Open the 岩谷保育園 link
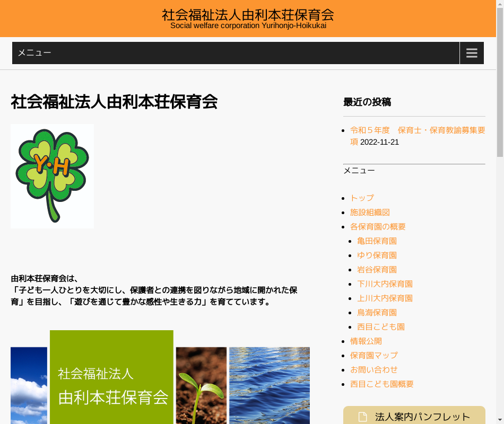Screen dimensions: 504x424 click(x=377, y=269)
